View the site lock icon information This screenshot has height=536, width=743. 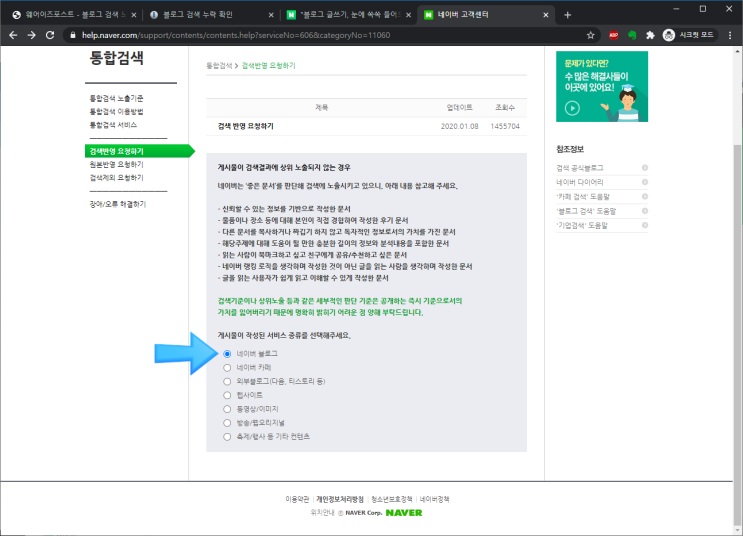72,35
